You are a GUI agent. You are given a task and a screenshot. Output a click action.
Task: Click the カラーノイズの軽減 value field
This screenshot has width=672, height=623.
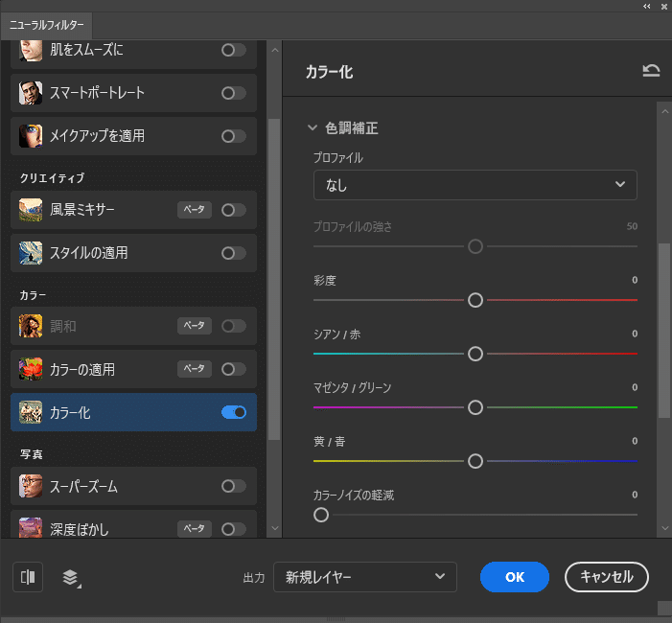(635, 495)
